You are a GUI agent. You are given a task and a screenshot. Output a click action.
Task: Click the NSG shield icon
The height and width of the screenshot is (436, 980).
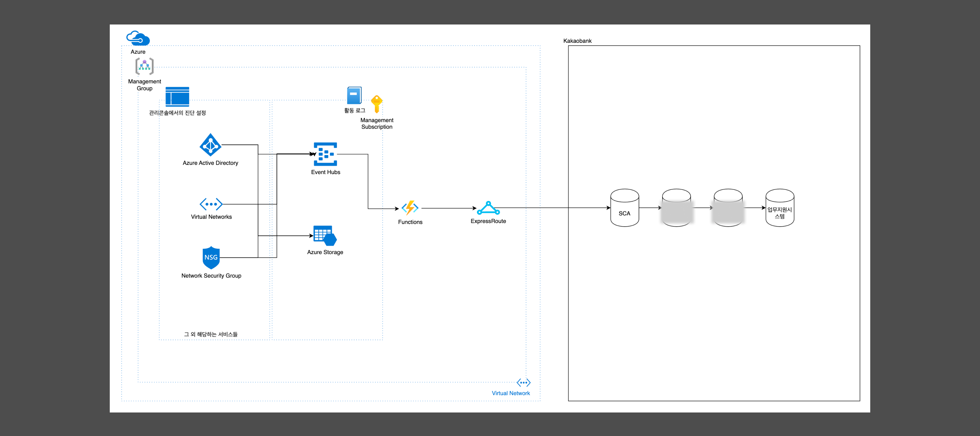coord(211,258)
